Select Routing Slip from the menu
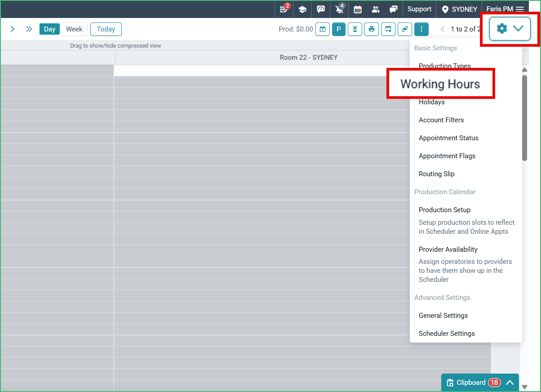541x392 pixels. point(437,174)
